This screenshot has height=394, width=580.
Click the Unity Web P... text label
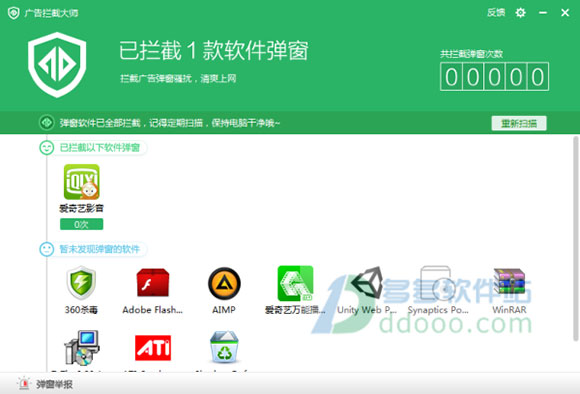tap(367, 310)
